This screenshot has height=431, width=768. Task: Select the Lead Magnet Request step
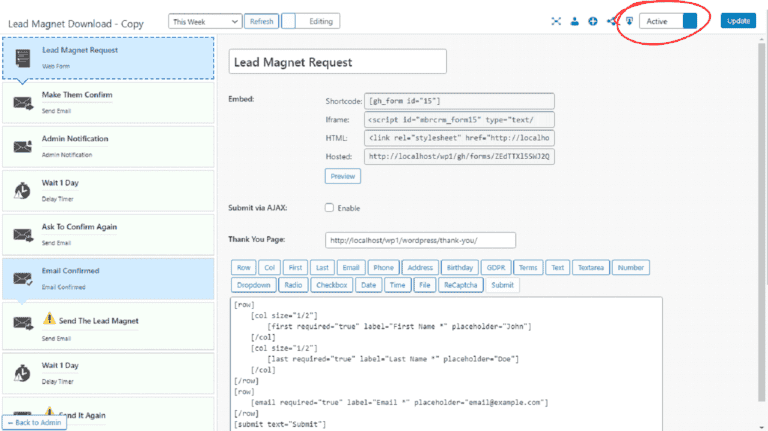pyautogui.click(x=108, y=58)
